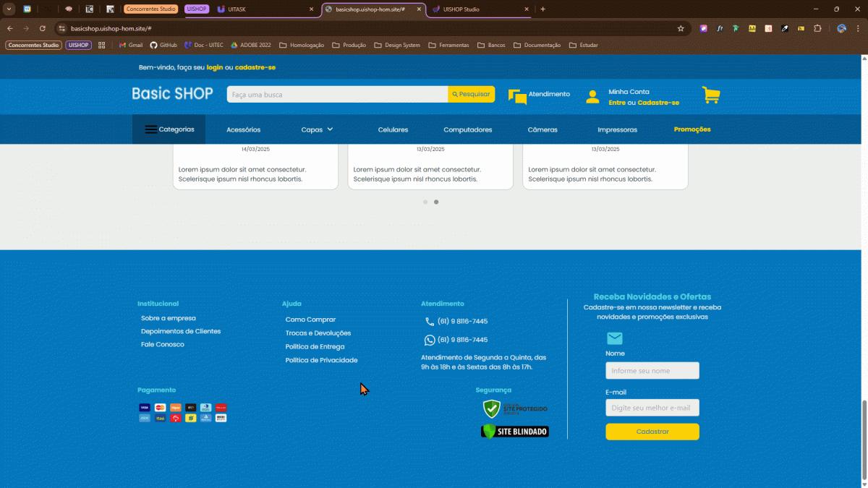This screenshot has height=488, width=868.
Task: Switch to the UITASK browser tab
Action: (x=260, y=9)
